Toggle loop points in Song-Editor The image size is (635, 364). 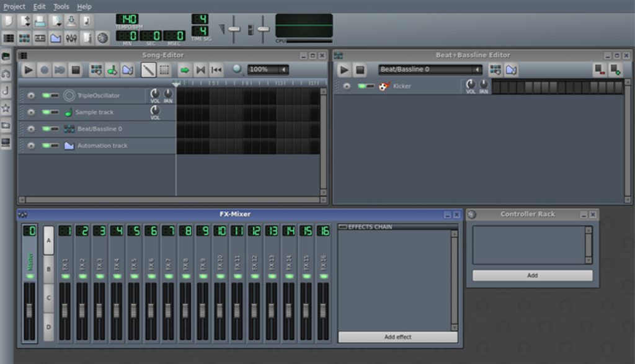200,70
